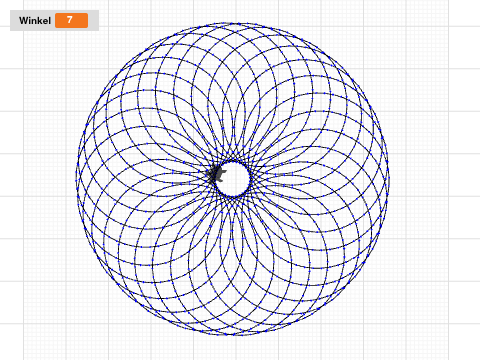The height and width of the screenshot is (360, 480).
Task: Click the bottom rim of the white center hole
Action: [x=233, y=197]
